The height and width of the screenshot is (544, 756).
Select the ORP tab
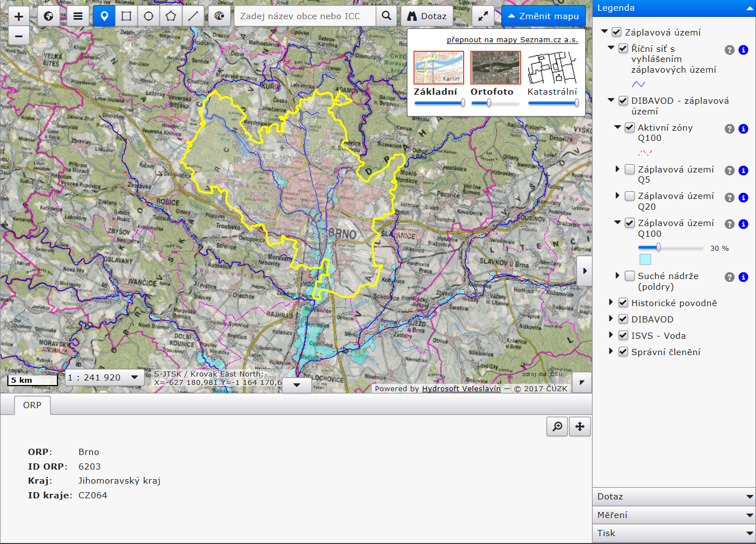click(32, 405)
